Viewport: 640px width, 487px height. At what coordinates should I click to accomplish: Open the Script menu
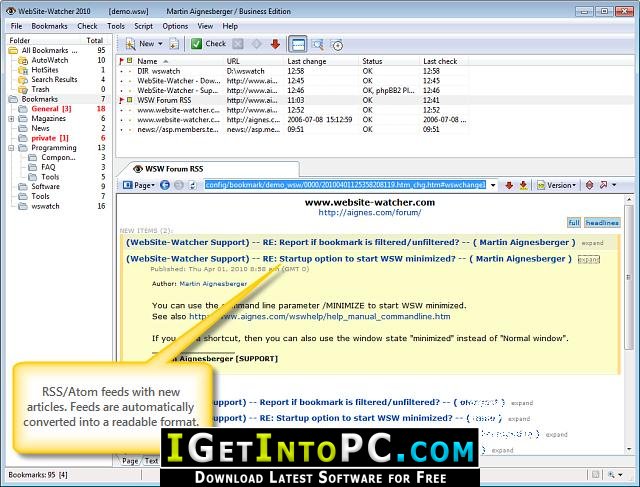(x=143, y=26)
